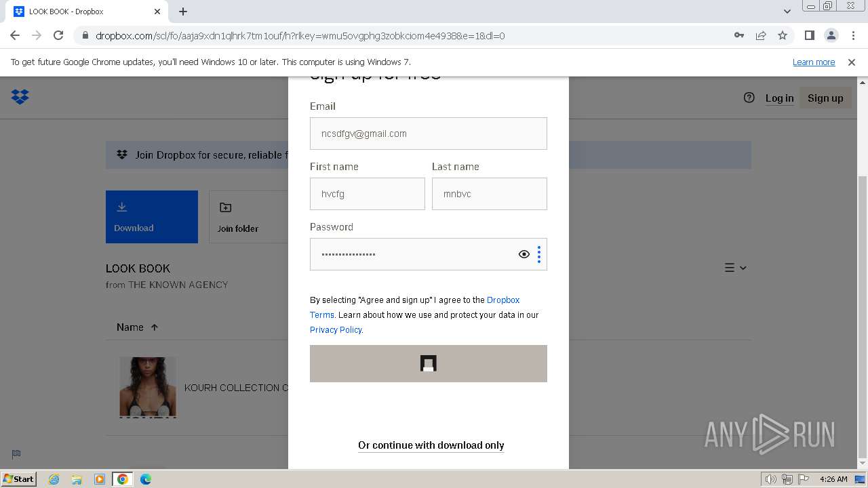Go back in browser history
This screenshot has height=488, width=868.
point(15,35)
